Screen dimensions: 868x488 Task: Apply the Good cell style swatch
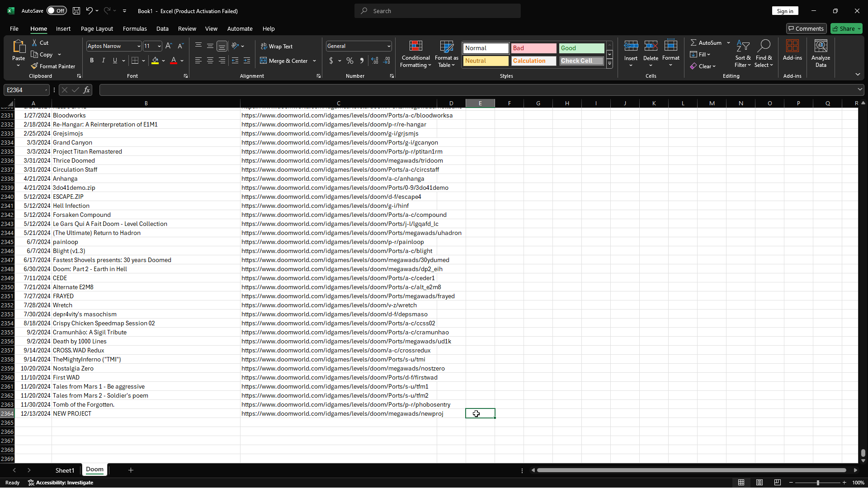coord(581,48)
